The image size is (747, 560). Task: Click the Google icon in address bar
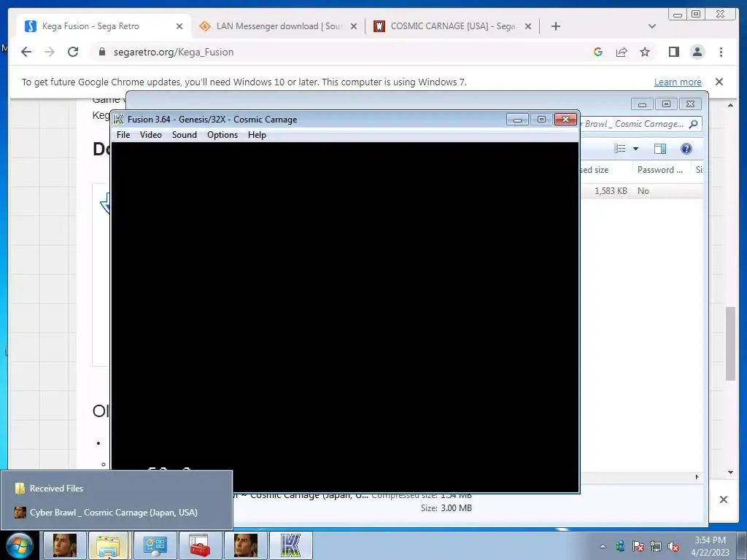click(x=598, y=52)
